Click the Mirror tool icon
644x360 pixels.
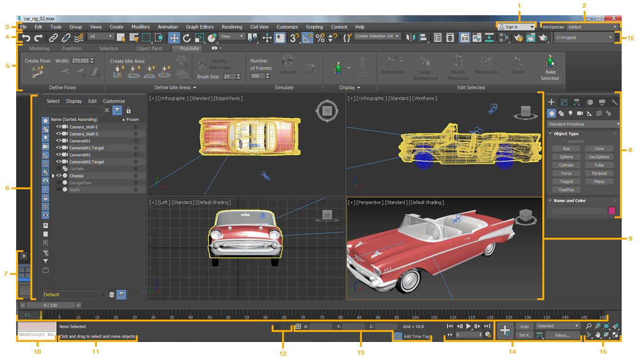[x=410, y=38]
